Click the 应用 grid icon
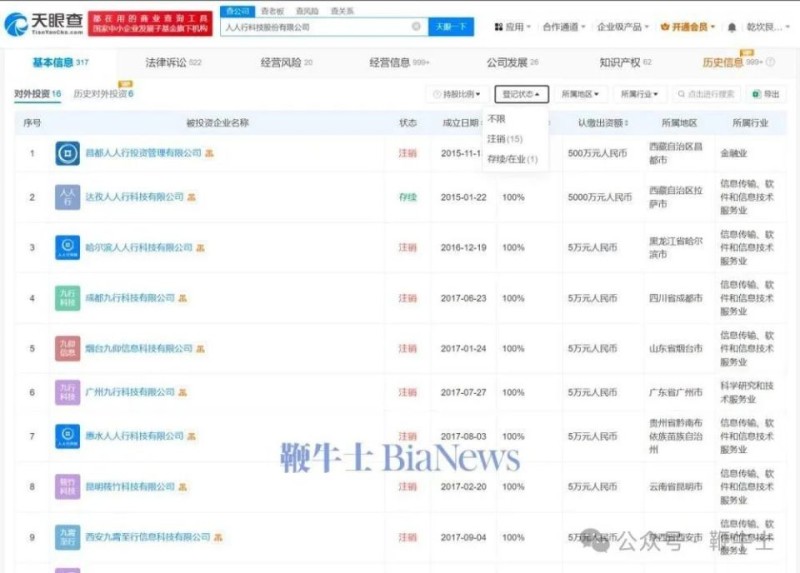Viewport: 800px width, 573px height. (x=498, y=27)
